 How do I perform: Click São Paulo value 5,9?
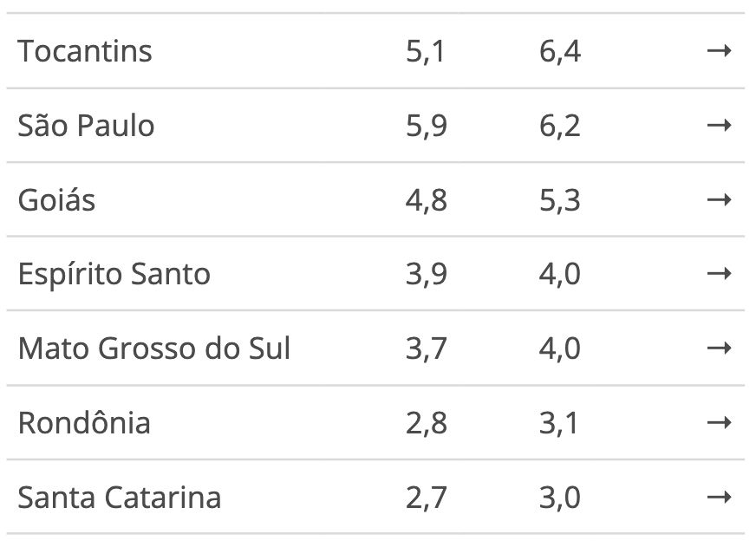click(427, 126)
